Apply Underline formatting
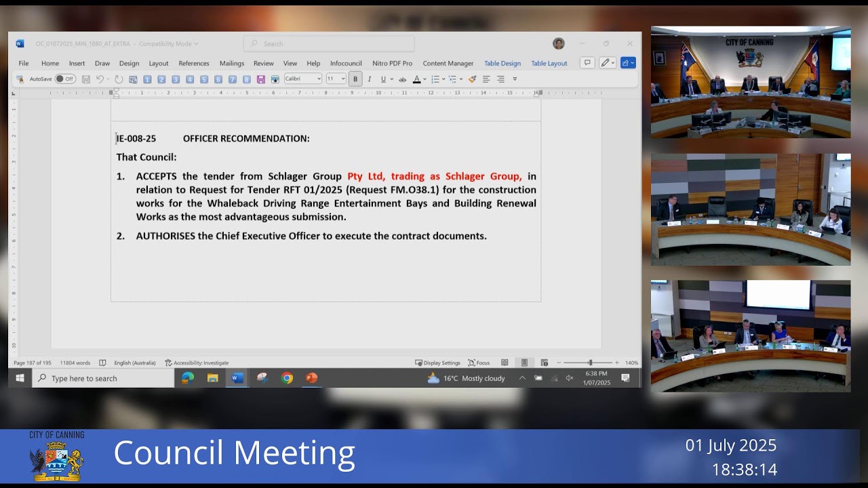The image size is (868, 488). tap(383, 79)
